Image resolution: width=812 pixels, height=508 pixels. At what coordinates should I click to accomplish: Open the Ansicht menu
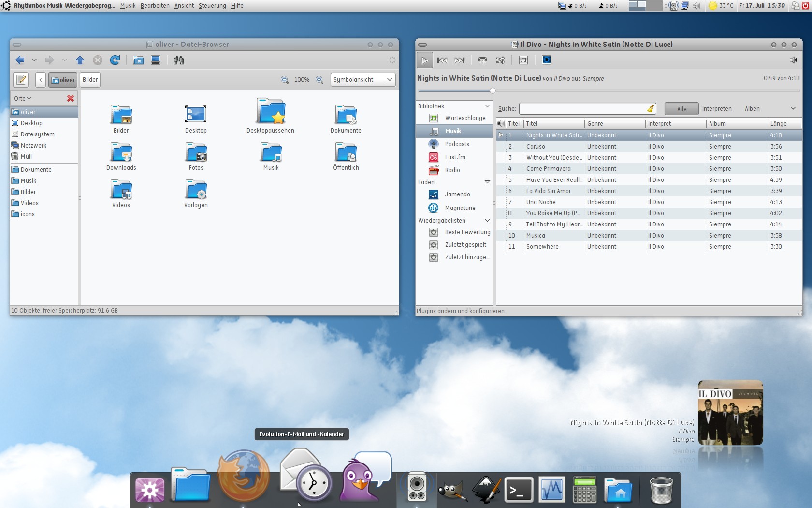[x=184, y=6]
